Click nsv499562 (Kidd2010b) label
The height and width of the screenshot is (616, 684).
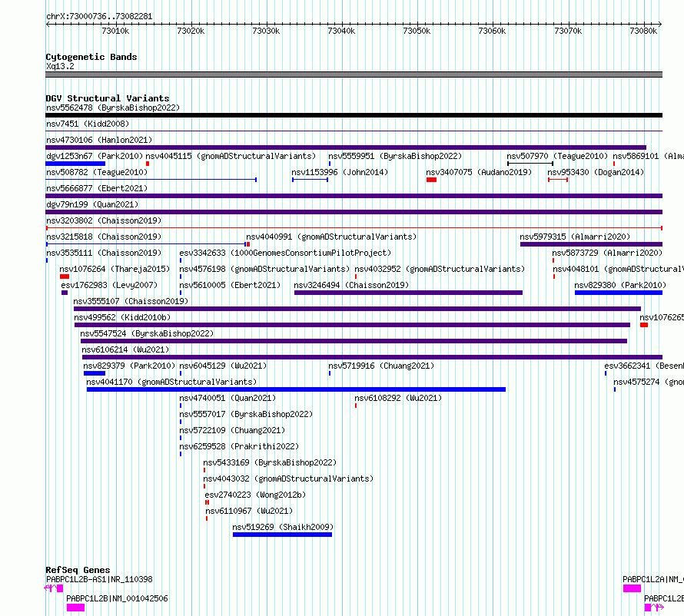[122, 317]
